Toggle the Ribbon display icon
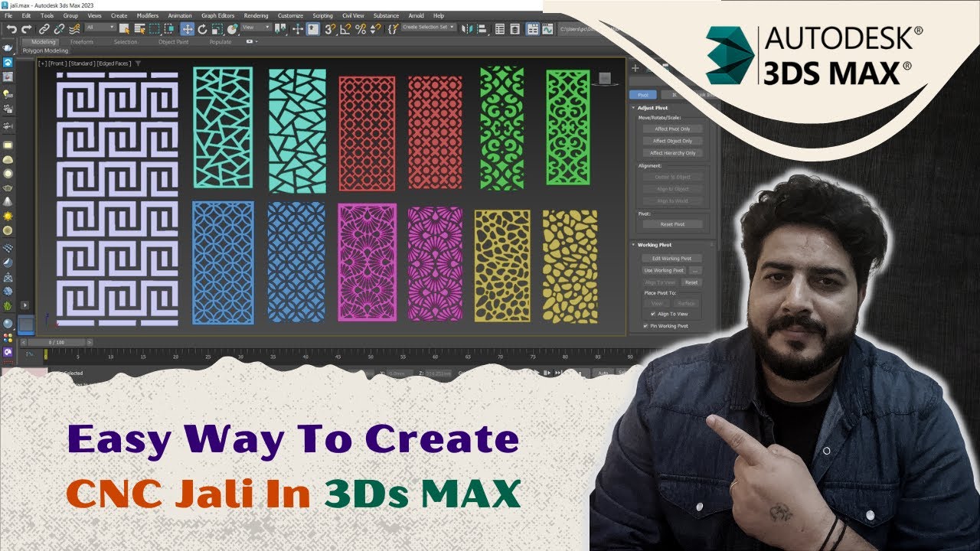The width and height of the screenshot is (980, 551). pyautogui.click(x=532, y=29)
